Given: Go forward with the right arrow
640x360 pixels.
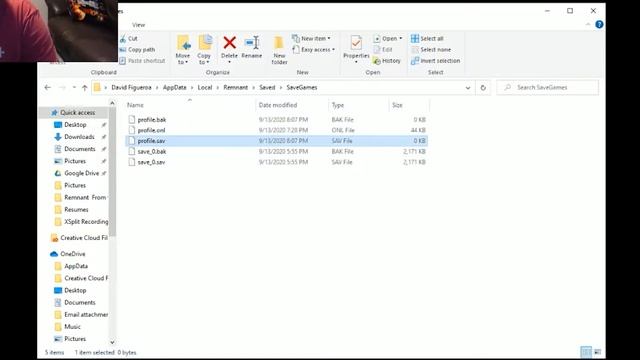Looking at the screenshot, I should pyautogui.click(x=62, y=87).
